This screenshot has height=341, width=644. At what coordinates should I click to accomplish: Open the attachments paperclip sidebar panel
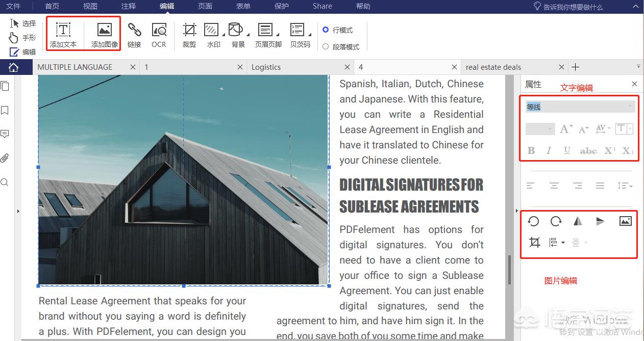coord(5,158)
